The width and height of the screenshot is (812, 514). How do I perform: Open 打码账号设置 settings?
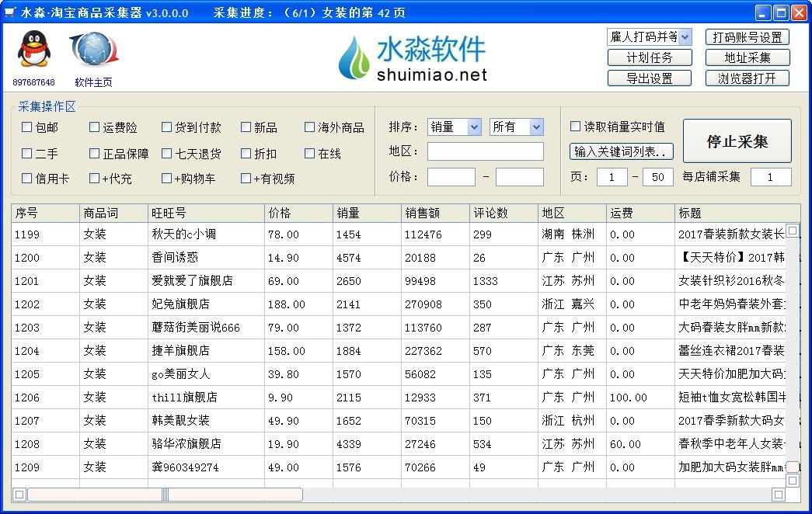(x=747, y=36)
